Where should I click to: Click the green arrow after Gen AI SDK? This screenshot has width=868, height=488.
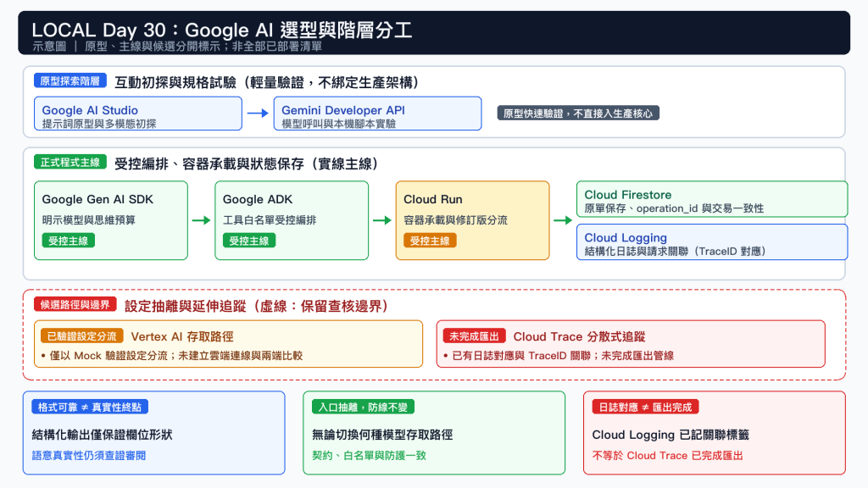(201, 220)
